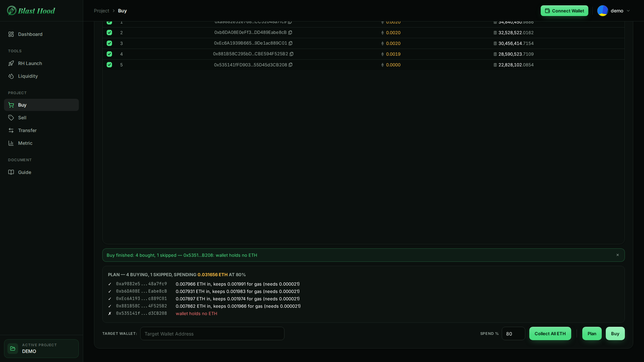Click token balance 28,590,523.7109
Screen dimensions: 644x362
pyautogui.click(x=516, y=54)
